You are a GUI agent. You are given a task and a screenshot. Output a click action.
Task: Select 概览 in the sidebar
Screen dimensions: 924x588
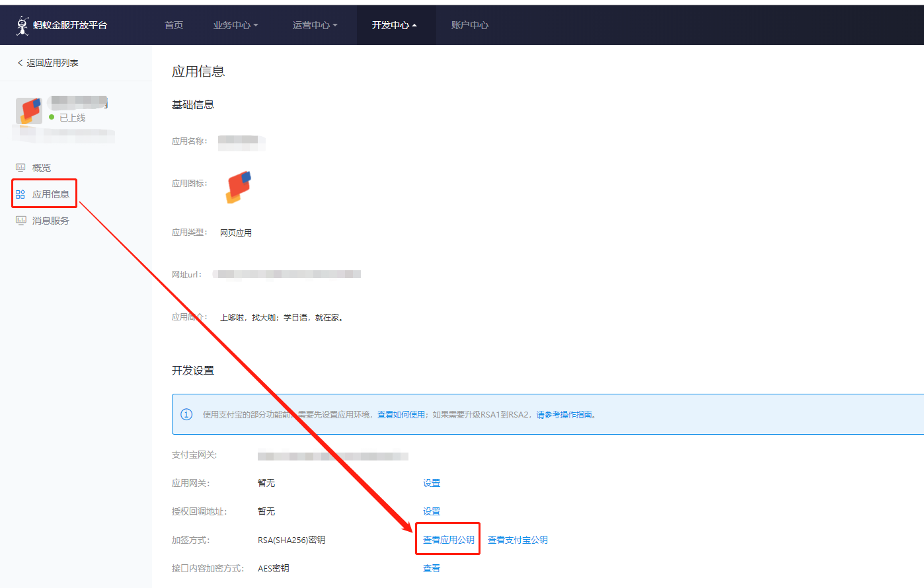(42, 168)
